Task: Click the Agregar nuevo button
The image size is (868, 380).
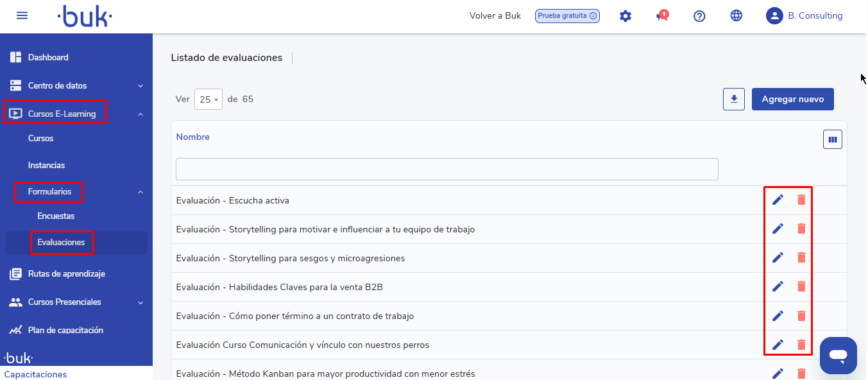Action: click(792, 99)
